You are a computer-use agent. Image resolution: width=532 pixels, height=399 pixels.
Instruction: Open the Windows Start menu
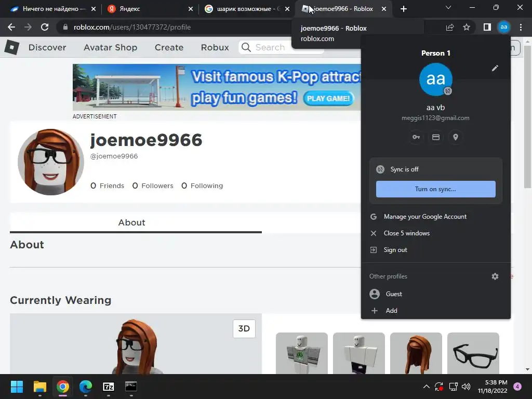(17, 387)
